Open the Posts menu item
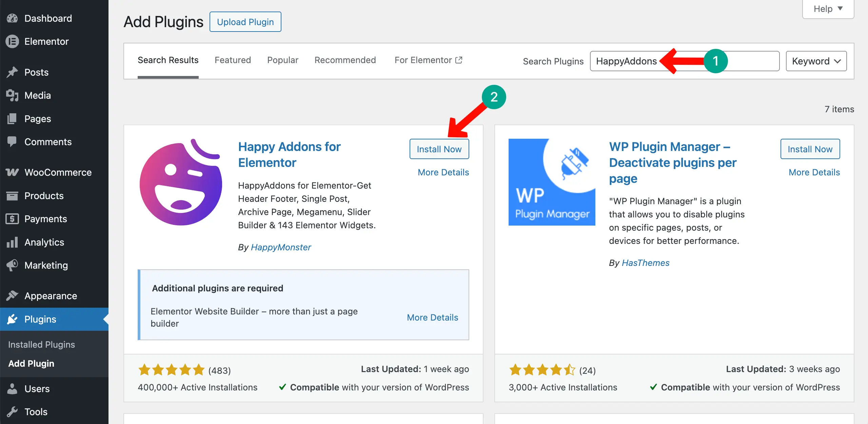868x424 pixels. 54,72
